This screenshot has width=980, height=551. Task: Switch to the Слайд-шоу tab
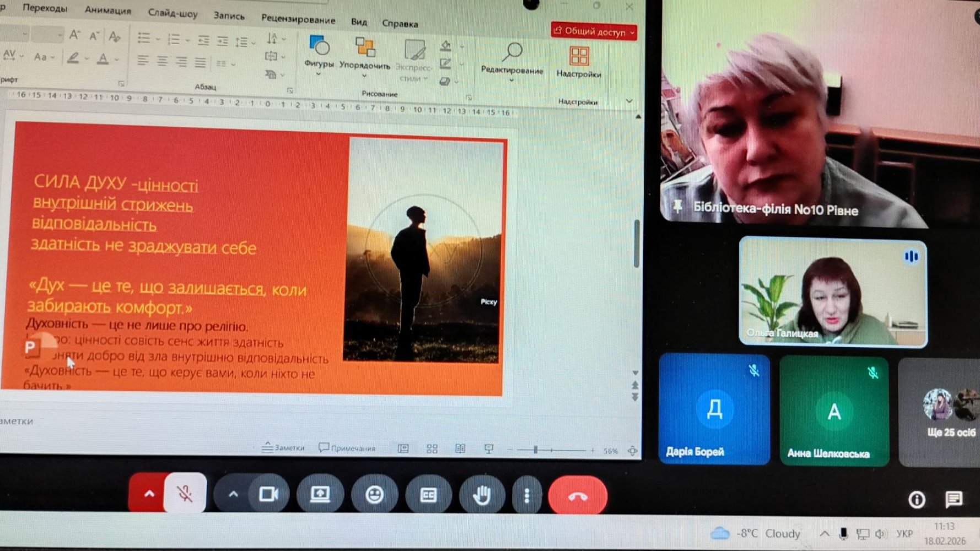[x=173, y=13]
